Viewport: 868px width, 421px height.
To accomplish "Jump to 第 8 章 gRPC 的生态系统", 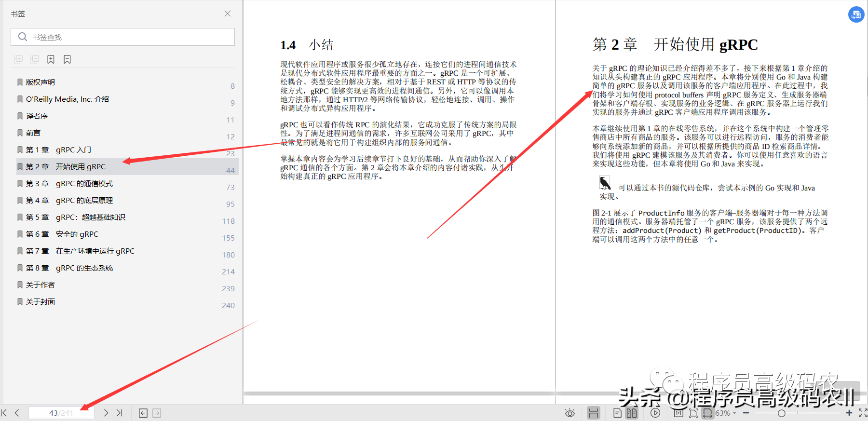I will [x=69, y=268].
